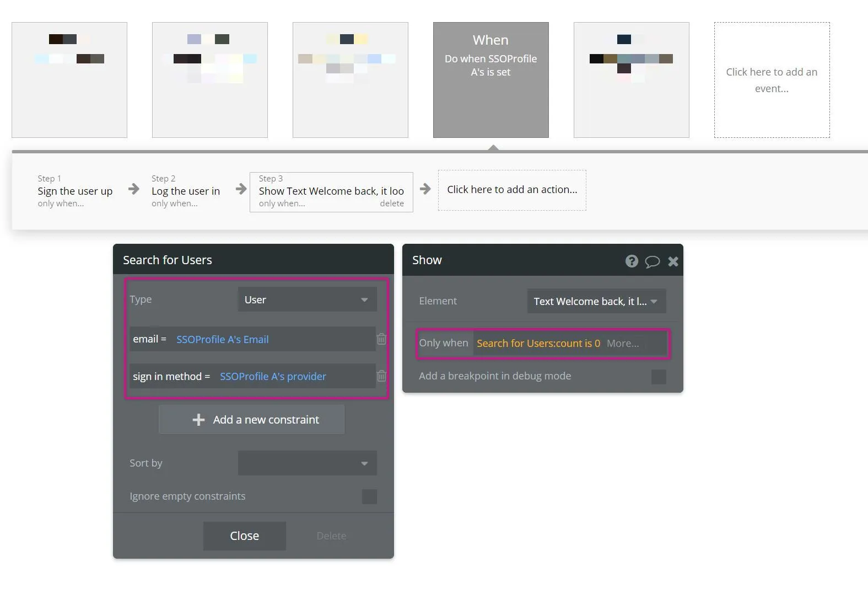Select Step 2 Log the user in
The image size is (868, 610).
tap(186, 191)
